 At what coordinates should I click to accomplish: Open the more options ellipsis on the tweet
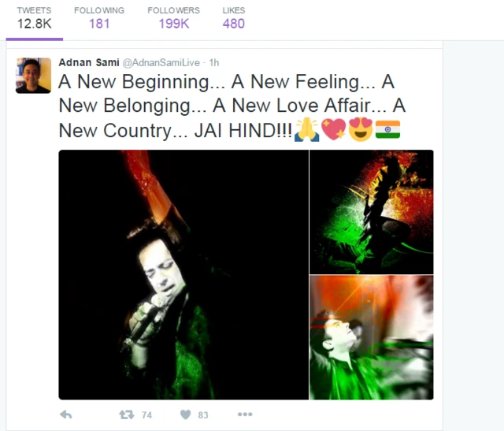coord(245,414)
